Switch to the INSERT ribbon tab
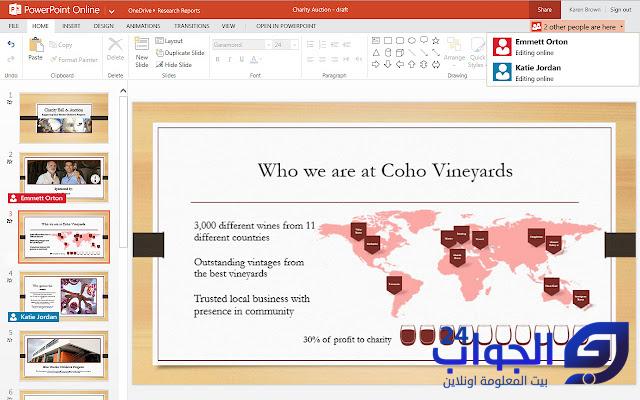Image resolution: width=640 pixels, height=400 pixels. pyautogui.click(x=71, y=25)
